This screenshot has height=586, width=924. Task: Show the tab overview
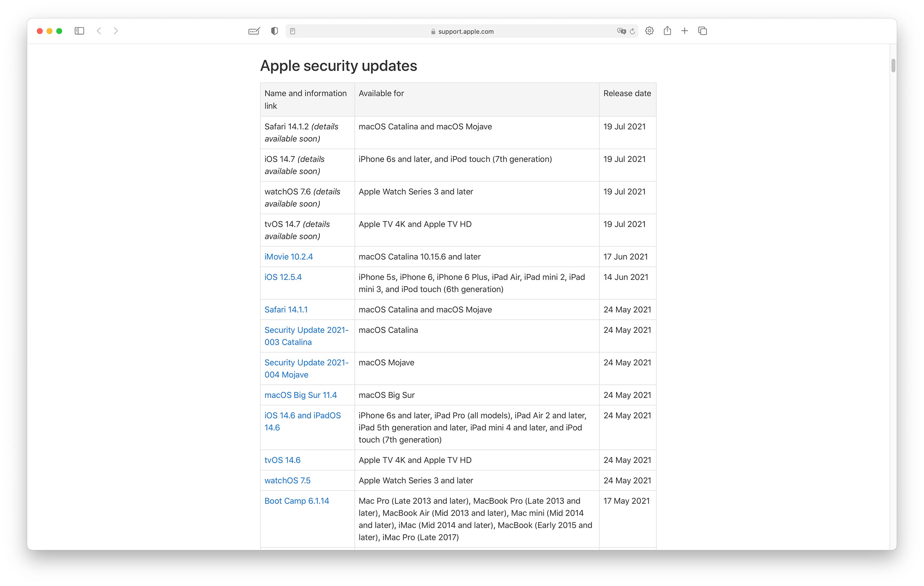(x=703, y=31)
